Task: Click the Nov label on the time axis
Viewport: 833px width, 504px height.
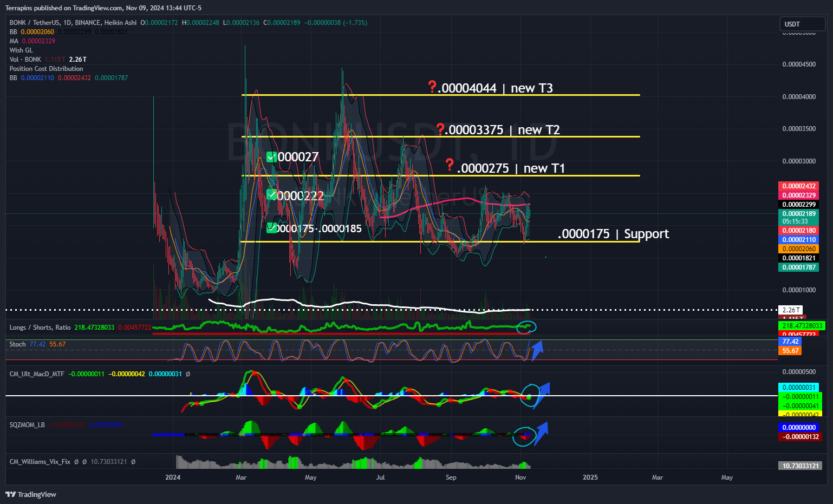Action: click(x=520, y=477)
